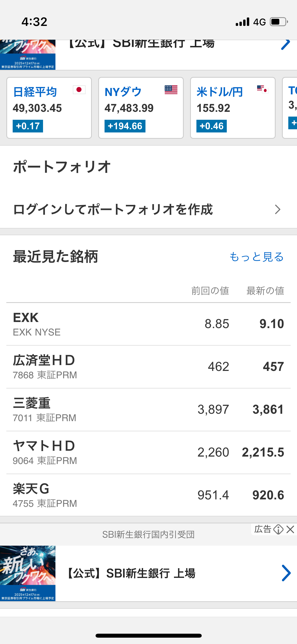The image size is (297, 644).
Task: Tap the US flag icon on NYダウ card
Action: pyautogui.click(x=171, y=90)
